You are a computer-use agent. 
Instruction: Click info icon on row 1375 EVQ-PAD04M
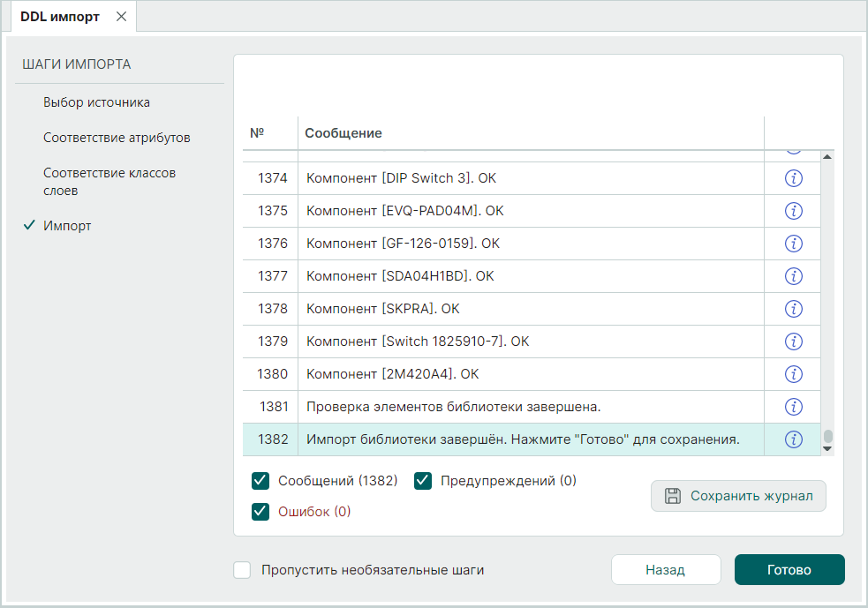pos(793,211)
